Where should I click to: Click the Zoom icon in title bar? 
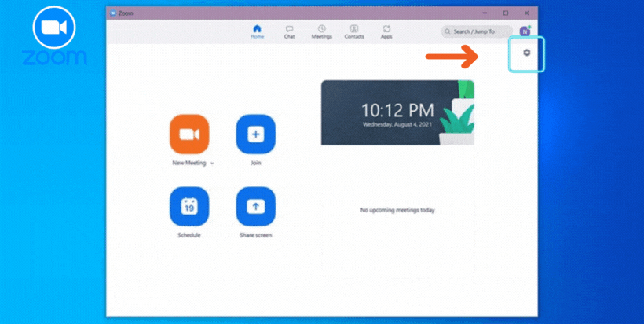(x=113, y=13)
